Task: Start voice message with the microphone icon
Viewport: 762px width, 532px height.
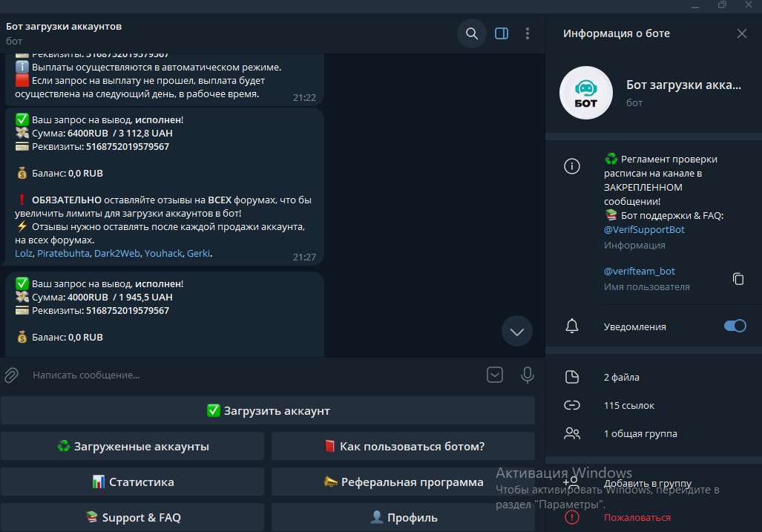Action: [528, 375]
